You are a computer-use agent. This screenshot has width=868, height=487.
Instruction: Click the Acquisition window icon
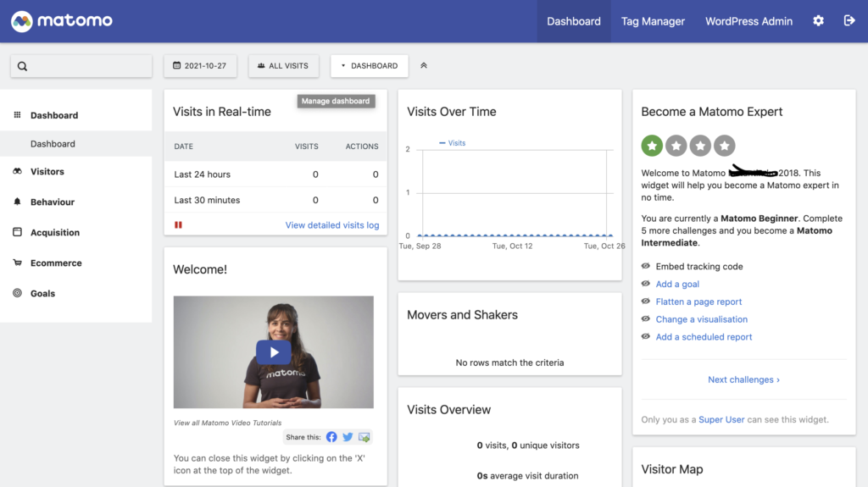point(17,232)
